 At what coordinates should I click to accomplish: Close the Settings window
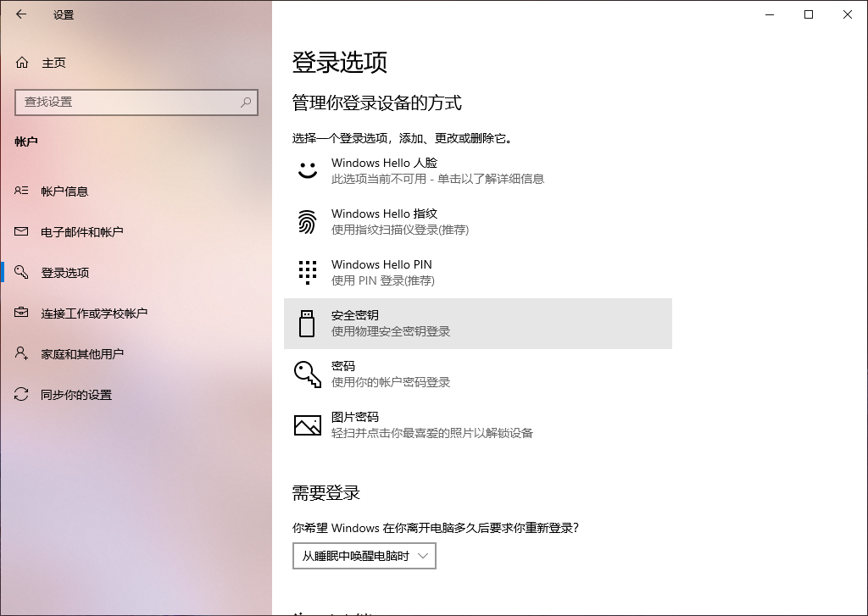[x=848, y=14]
